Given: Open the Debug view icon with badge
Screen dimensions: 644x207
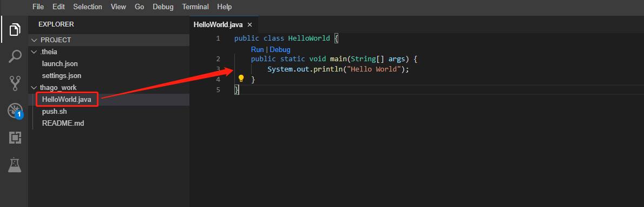Looking at the screenshot, I should [x=15, y=111].
